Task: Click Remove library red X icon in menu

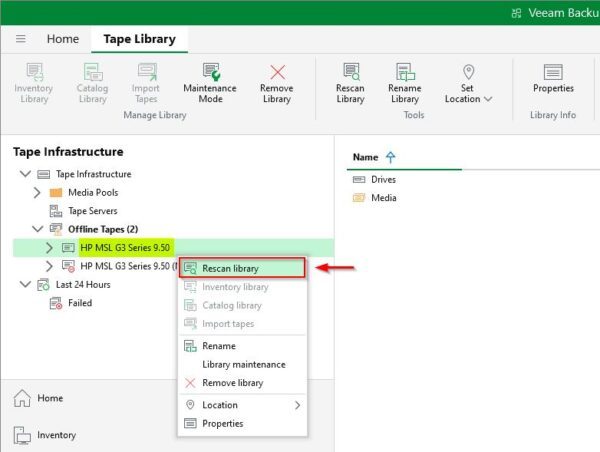Action: 190,383
